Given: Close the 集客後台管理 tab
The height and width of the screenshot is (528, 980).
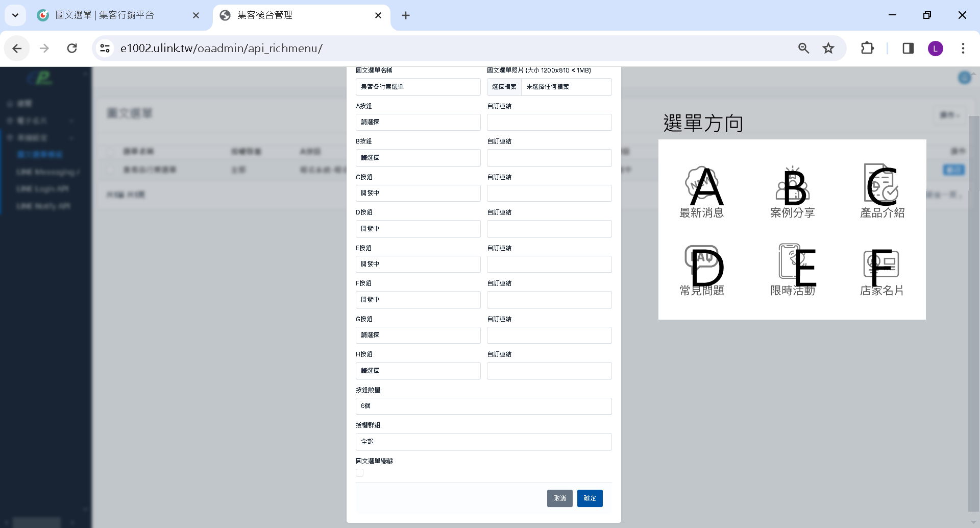Looking at the screenshot, I should pyautogui.click(x=378, y=15).
